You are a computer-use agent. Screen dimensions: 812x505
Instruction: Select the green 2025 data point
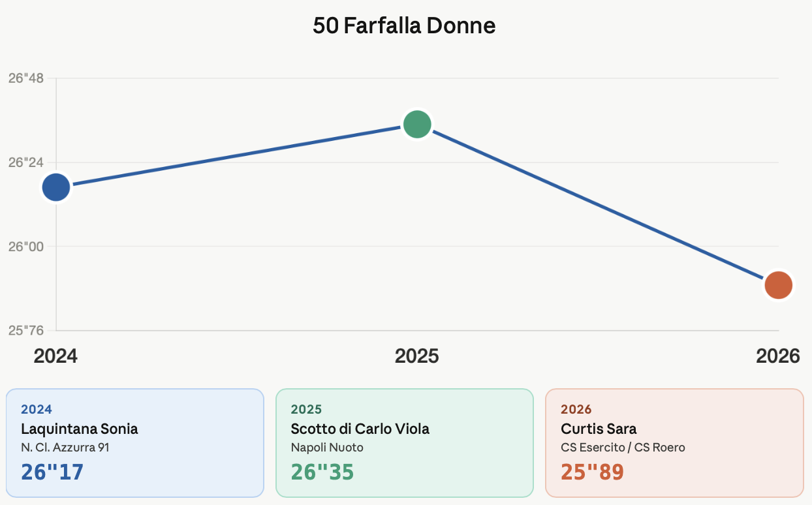[x=417, y=124]
